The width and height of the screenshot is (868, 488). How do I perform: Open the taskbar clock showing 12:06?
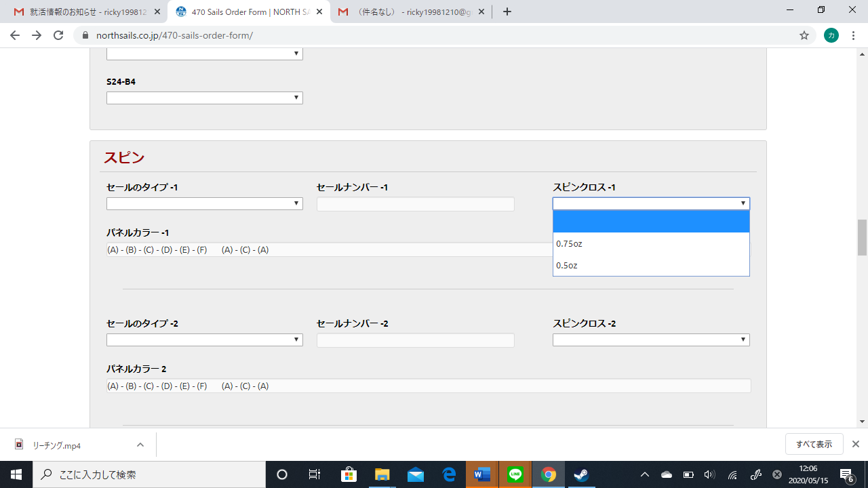tap(808, 474)
